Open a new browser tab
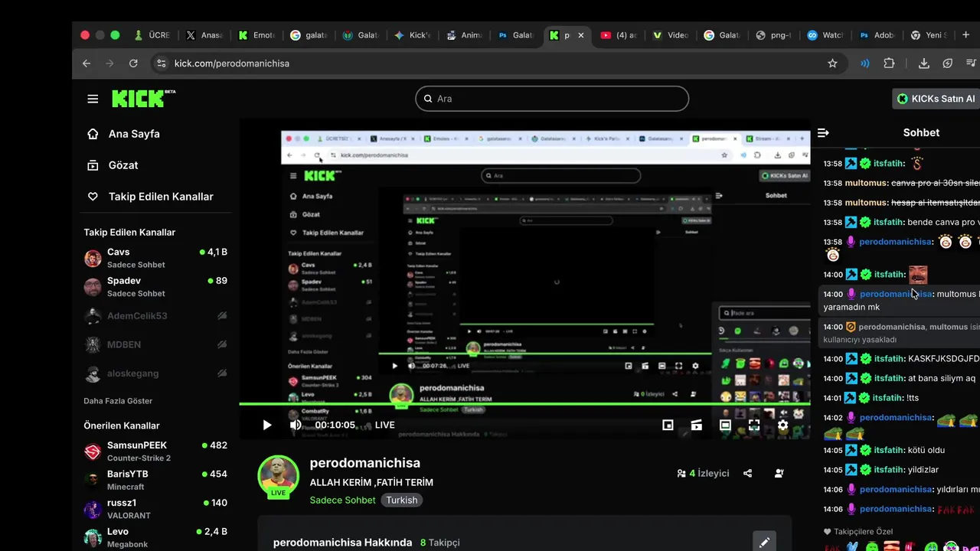 coord(965,35)
